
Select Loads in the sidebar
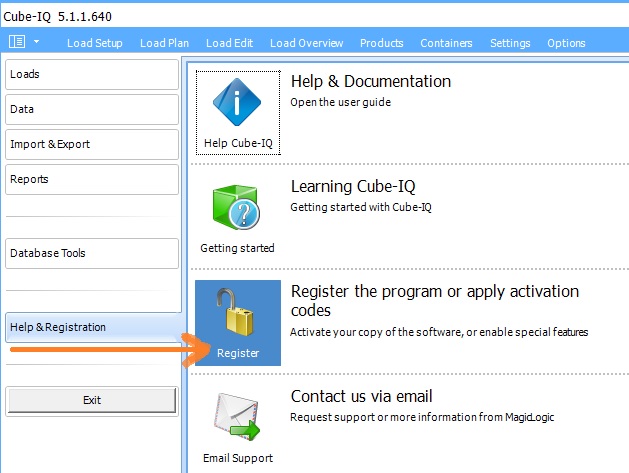tap(92, 75)
